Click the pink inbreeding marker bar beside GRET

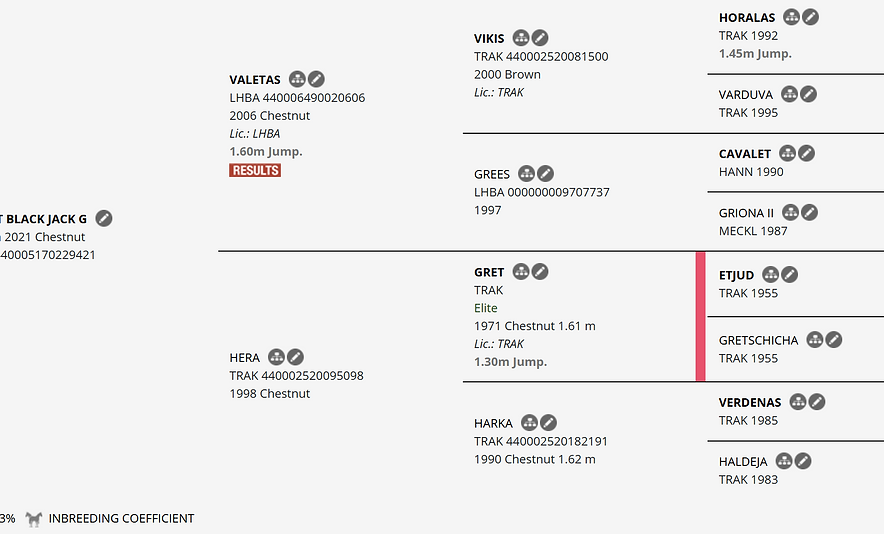click(700, 316)
